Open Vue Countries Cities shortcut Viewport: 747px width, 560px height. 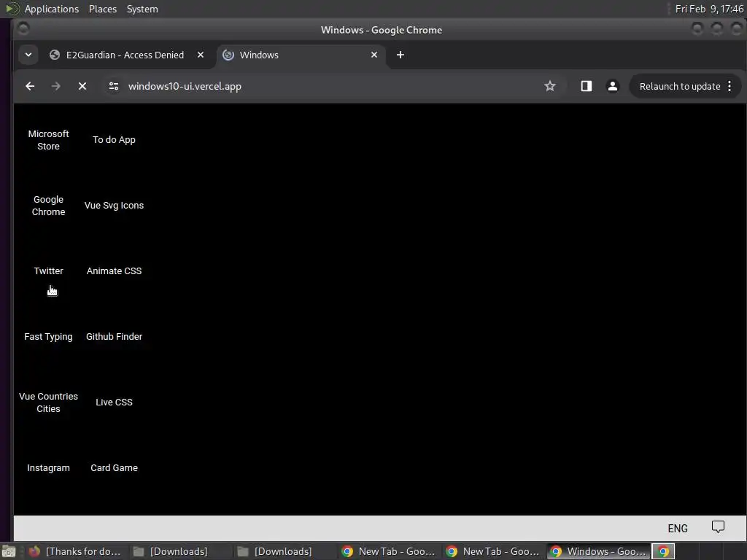pos(48,402)
